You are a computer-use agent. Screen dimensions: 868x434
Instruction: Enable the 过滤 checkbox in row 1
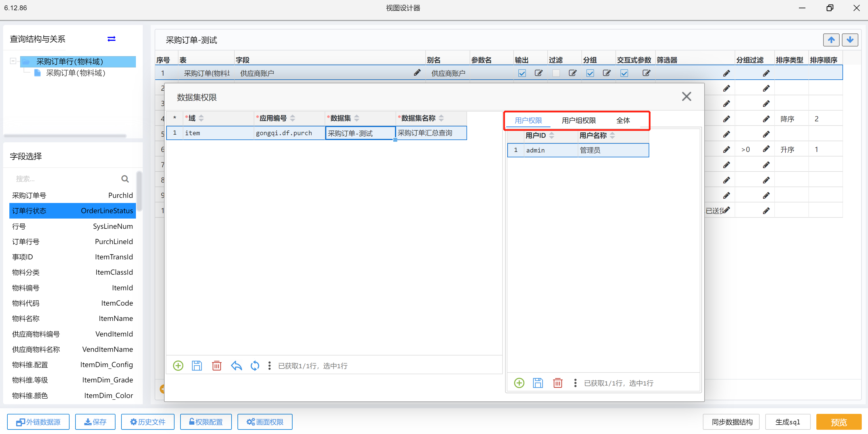pos(556,73)
